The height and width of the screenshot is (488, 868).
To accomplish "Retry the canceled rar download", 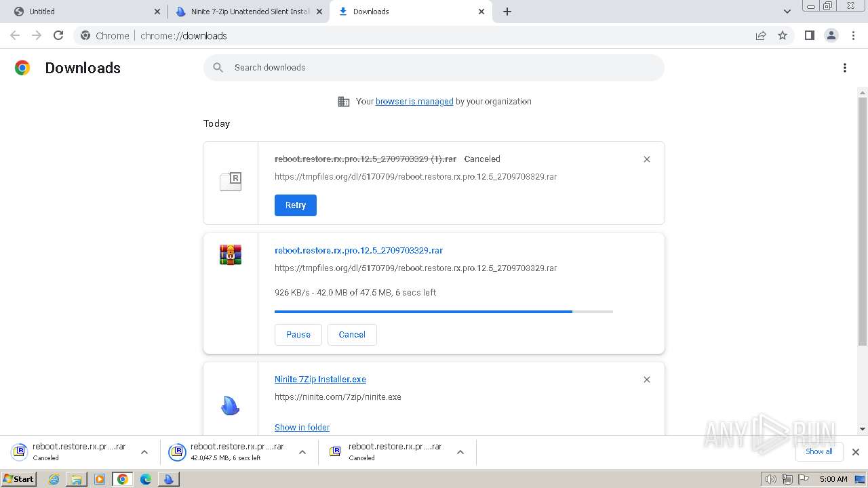I will [296, 205].
